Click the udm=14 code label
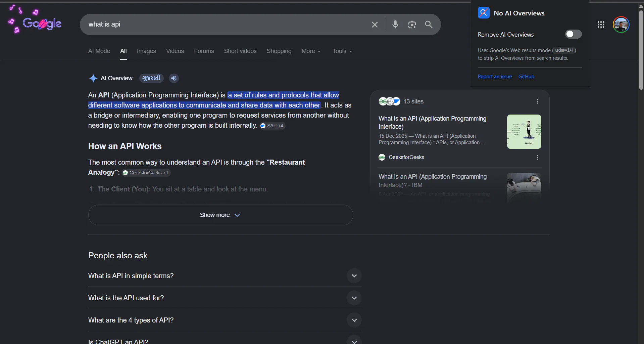 coord(564,50)
